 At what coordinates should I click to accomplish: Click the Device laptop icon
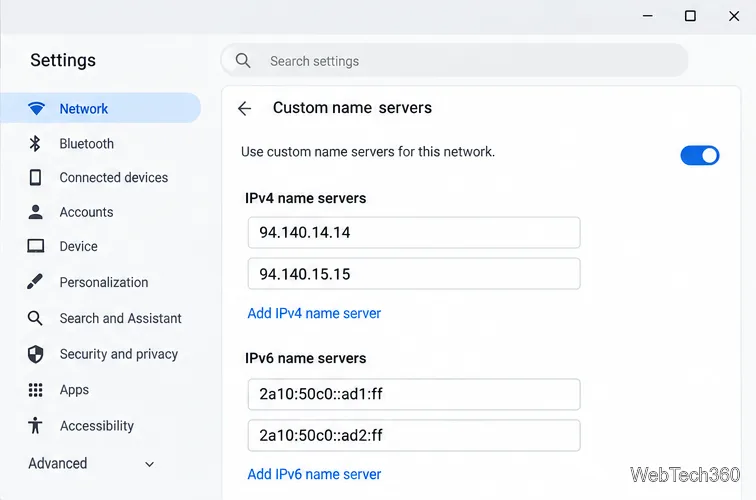click(35, 246)
